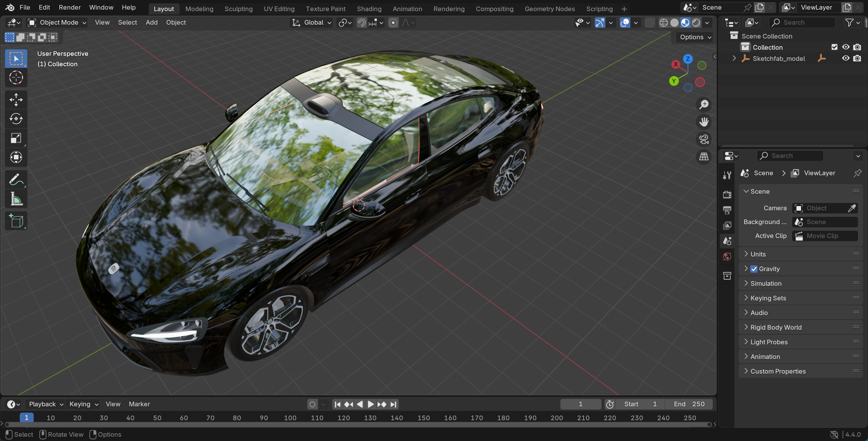The width and height of the screenshot is (868, 441).
Task: Open the Render menu
Action: click(x=70, y=7)
